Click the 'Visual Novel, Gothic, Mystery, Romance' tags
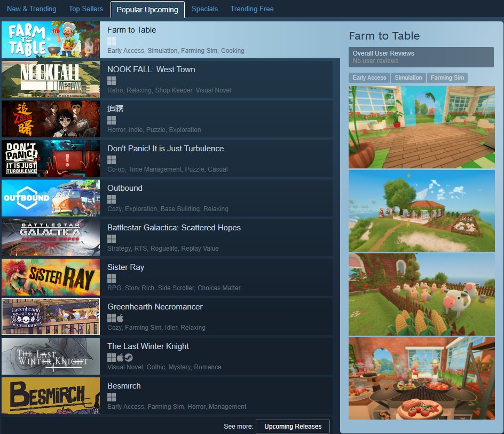The width and height of the screenshot is (504, 434). tap(164, 367)
